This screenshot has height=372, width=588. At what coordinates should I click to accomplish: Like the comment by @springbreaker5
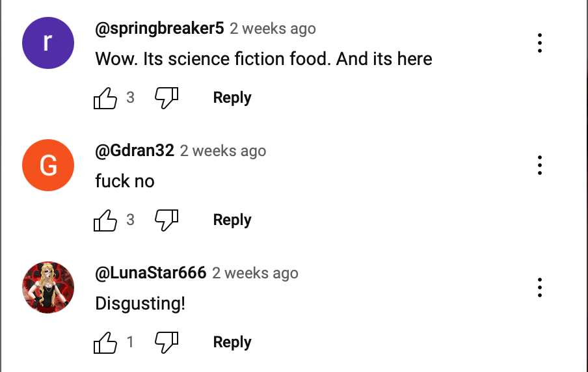tap(105, 98)
